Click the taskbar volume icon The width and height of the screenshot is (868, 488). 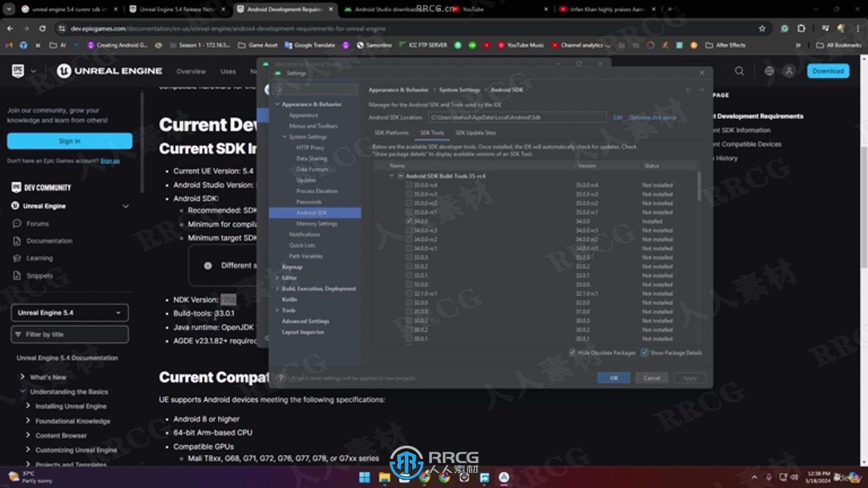coord(794,477)
